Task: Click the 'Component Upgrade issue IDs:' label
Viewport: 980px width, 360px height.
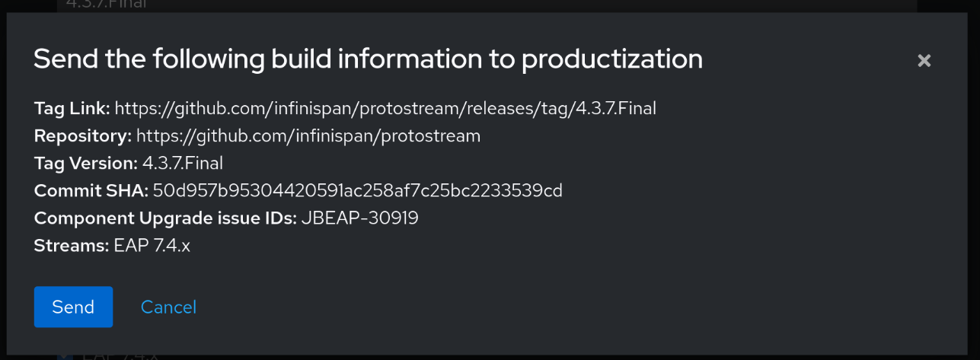Action: coord(165,218)
